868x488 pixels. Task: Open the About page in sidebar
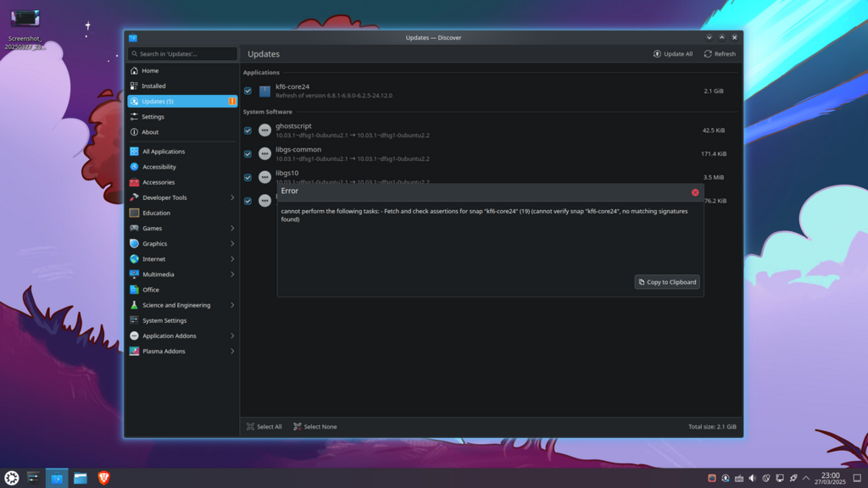[x=182, y=132]
